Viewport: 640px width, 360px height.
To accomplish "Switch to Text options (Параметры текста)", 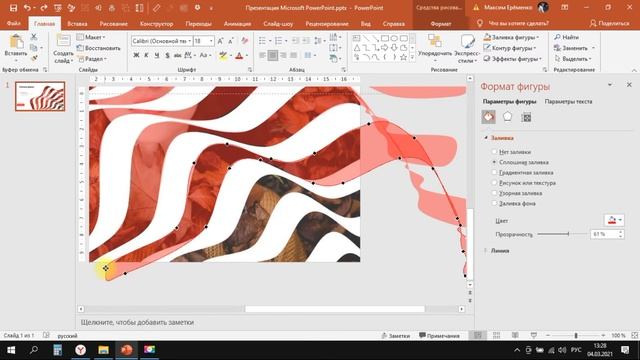I will click(x=568, y=102).
